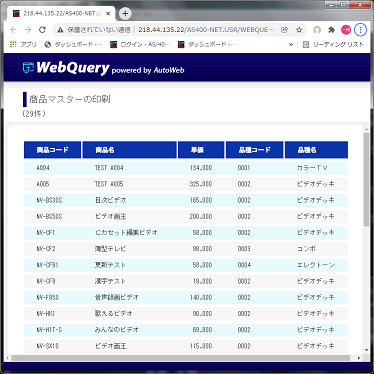Viewport: 374px width, 374px height.
Task: Click product code NV-HIT-S
Action: pyautogui.click(x=49, y=330)
